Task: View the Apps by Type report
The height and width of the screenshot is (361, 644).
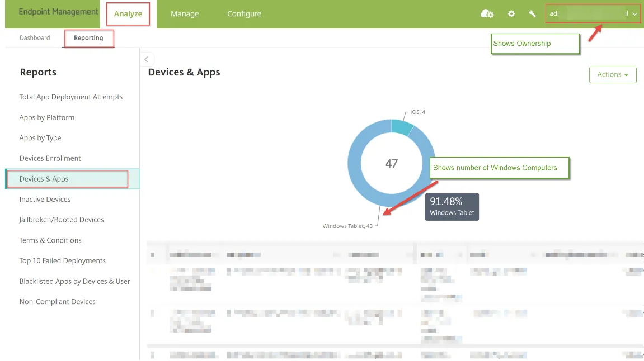Action: point(40,138)
